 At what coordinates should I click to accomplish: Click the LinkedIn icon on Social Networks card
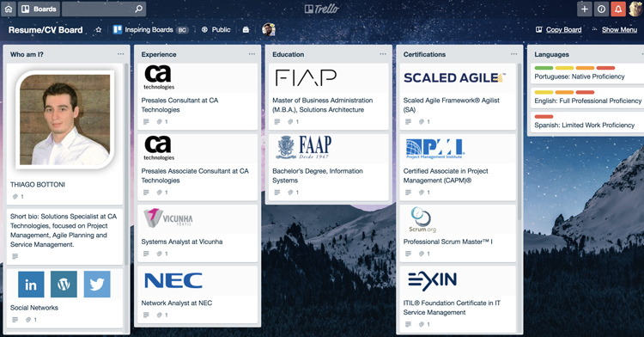tap(31, 284)
